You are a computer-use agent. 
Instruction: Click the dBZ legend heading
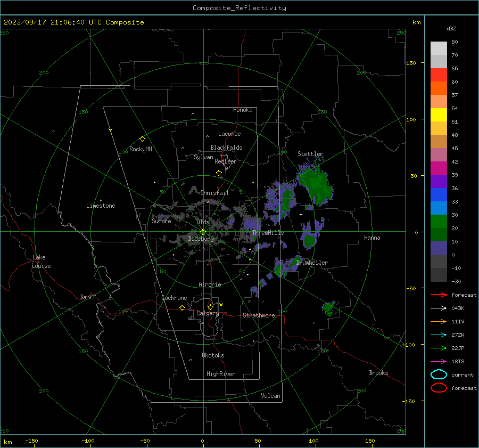pyautogui.click(x=451, y=28)
